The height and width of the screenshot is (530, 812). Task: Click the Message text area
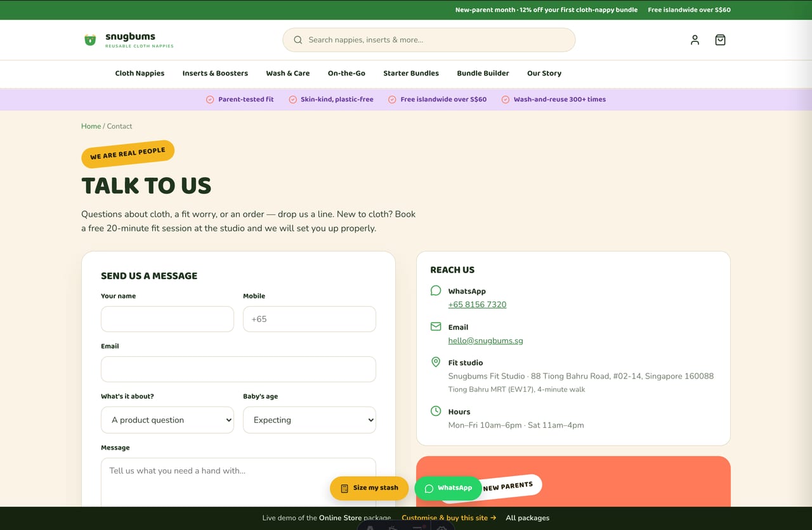(239, 482)
